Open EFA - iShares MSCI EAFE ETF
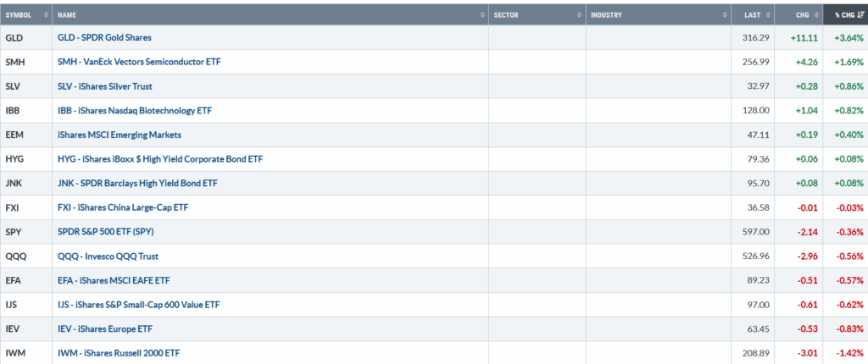Screen dimensions: 868x364 [x=114, y=280]
